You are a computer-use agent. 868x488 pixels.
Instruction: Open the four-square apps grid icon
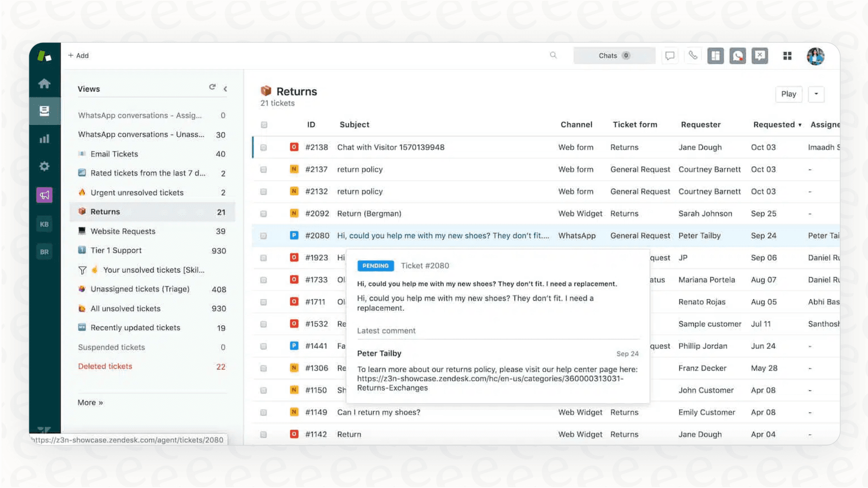(x=787, y=56)
